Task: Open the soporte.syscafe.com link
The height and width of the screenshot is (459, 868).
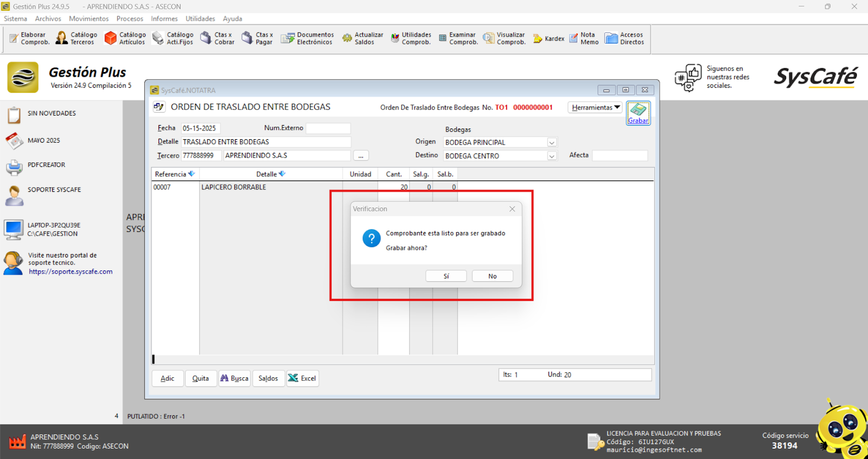Action: coord(71,272)
